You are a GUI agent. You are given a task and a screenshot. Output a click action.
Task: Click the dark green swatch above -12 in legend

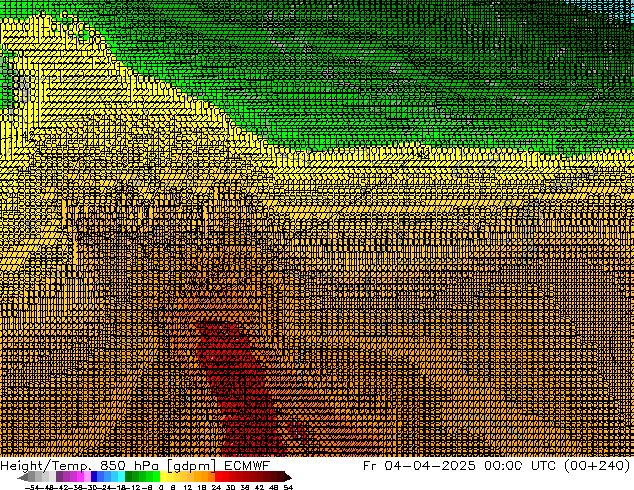tap(129, 477)
